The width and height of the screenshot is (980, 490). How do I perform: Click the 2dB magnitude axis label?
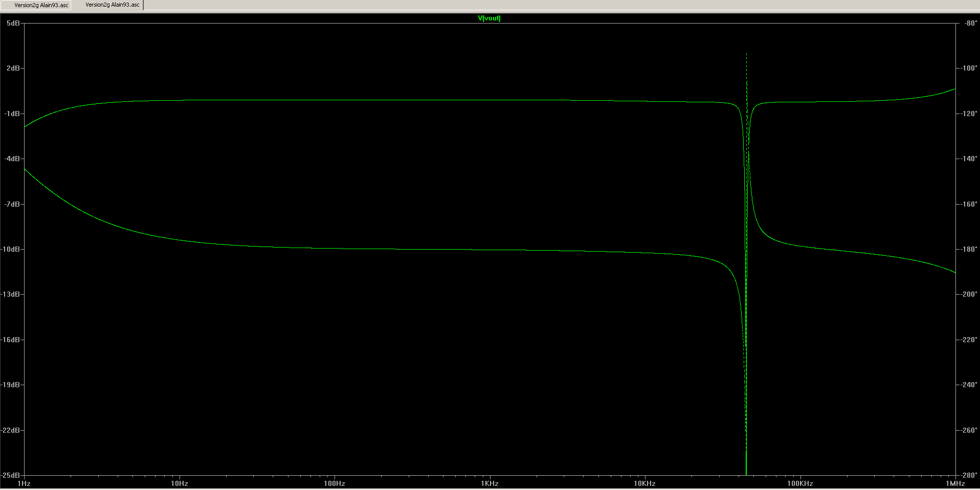tap(13, 68)
